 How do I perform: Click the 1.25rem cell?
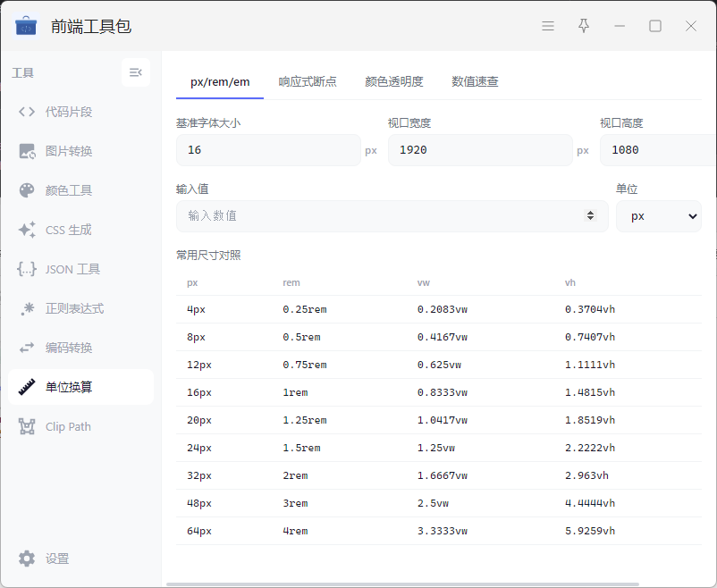(x=305, y=420)
